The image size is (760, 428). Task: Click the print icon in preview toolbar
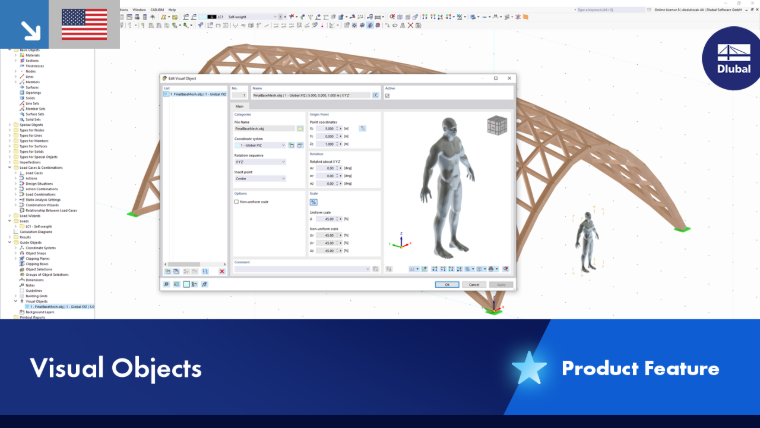[491, 269]
